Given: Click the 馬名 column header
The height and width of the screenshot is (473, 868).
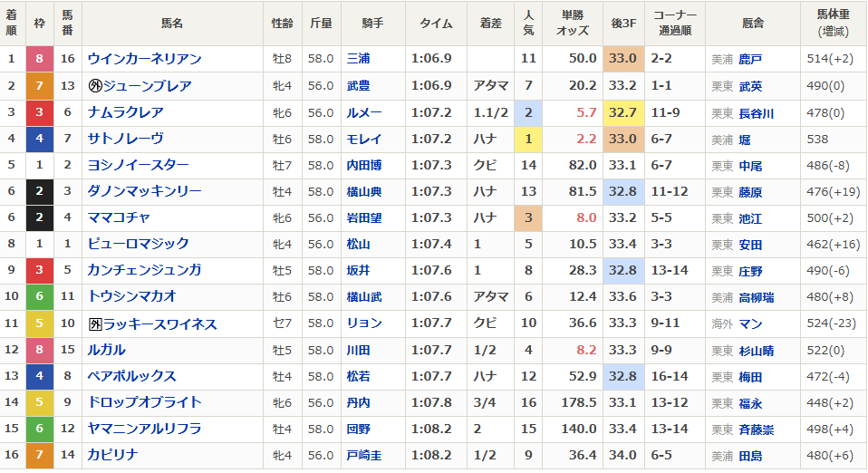Looking at the screenshot, I should [x=172, y=24].
